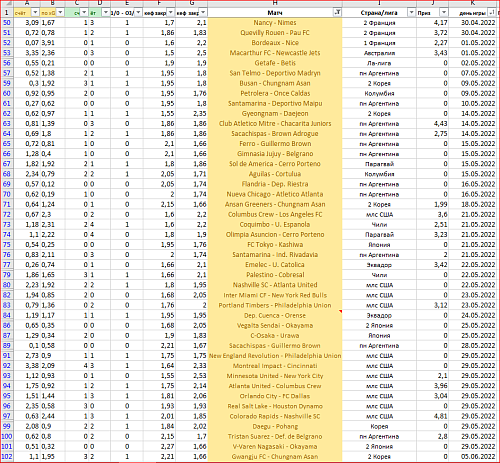This screenshot has width=500, height=463.
Task: Select 'Aguilas - Cortulua' cell
Action: (x=275, y=174)
